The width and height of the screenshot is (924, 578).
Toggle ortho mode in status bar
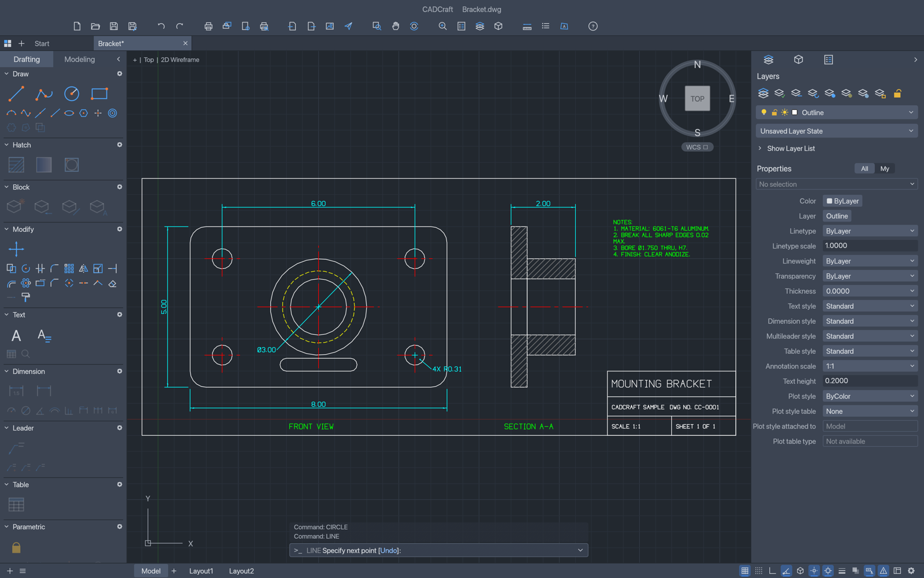click(773, 571)
